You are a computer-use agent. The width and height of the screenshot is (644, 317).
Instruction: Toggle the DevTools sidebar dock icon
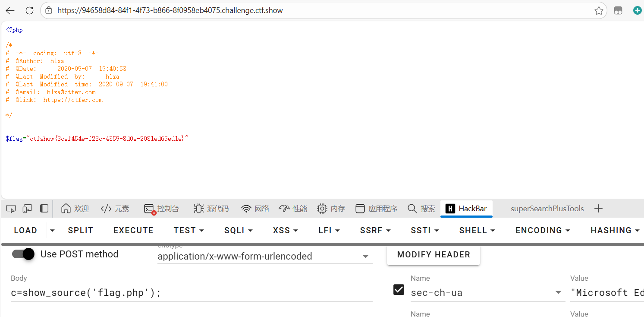click(x=44, y=209)
